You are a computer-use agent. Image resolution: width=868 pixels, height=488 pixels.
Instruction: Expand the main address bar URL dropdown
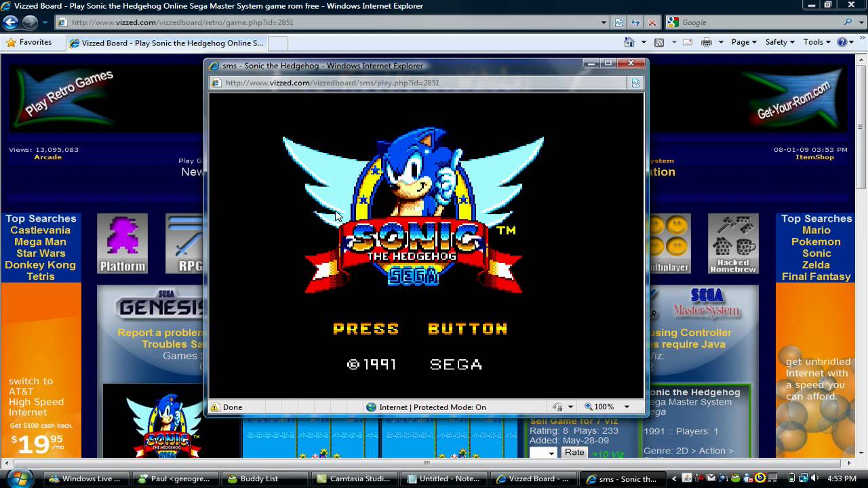pyautogui.click(x=604, y=22)
